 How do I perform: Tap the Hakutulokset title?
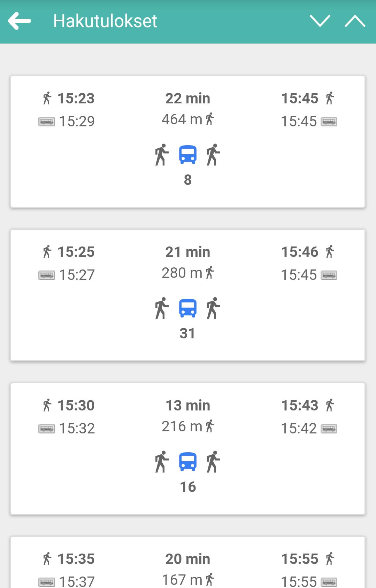coord(105,21)
